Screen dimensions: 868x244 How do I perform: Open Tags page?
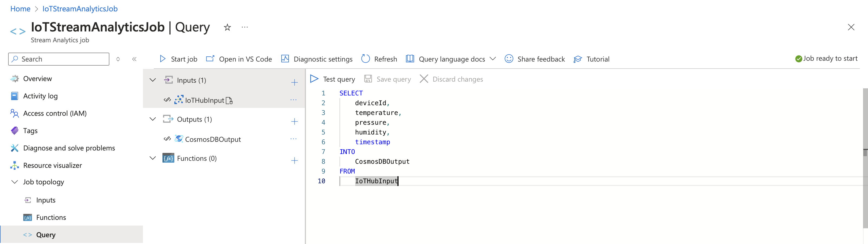coord(30,131)
